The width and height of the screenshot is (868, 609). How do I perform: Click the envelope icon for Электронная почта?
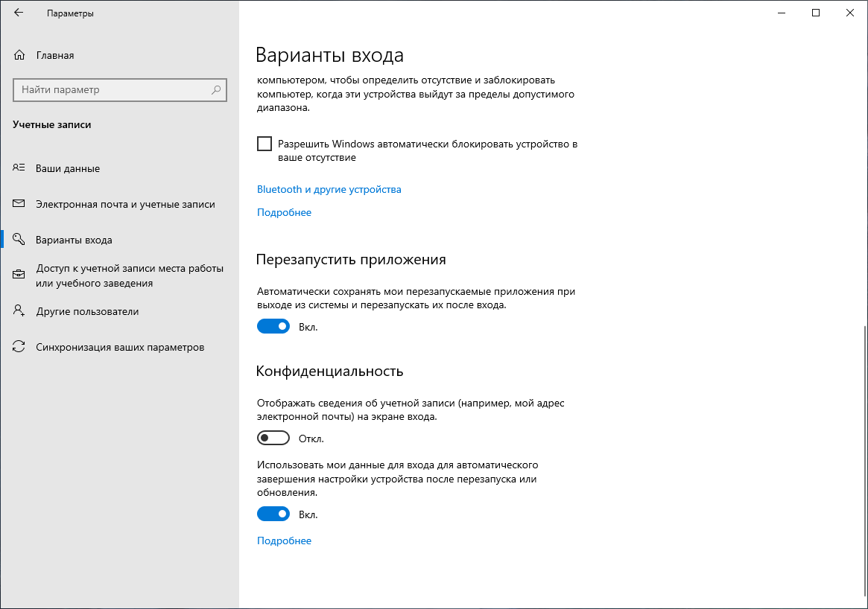(19, 204)
